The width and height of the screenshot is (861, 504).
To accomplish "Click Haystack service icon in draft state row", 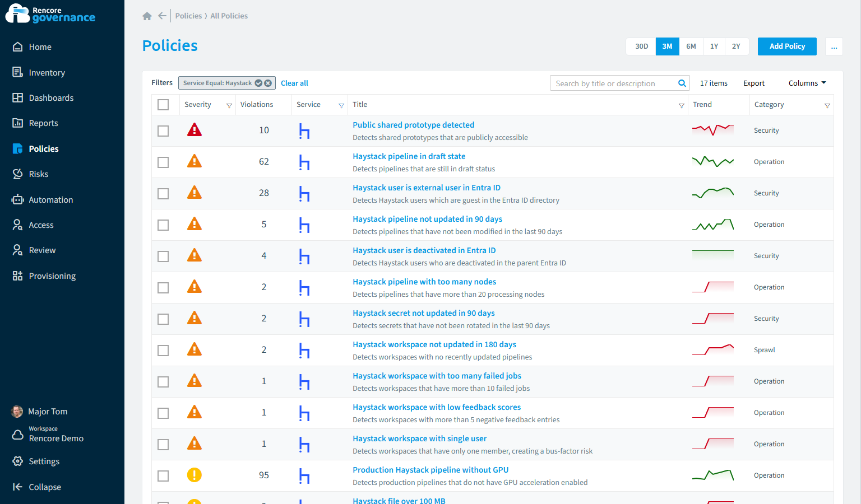I will click(304, 162).
